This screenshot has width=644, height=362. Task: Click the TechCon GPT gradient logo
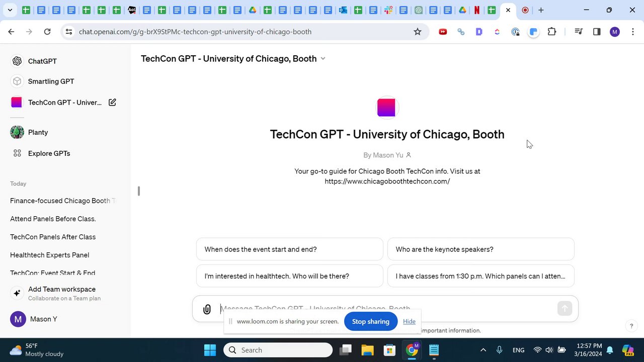[386, 108]
